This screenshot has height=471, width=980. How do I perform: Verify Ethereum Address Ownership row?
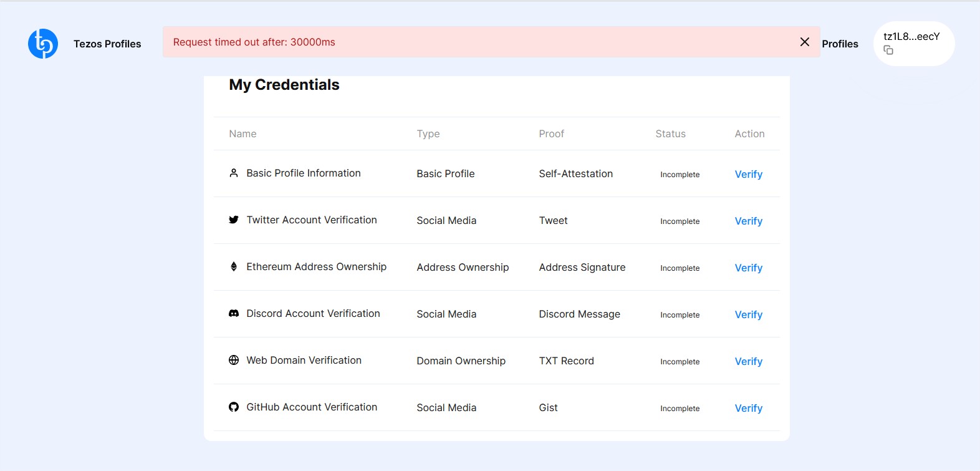click(748, 268)
